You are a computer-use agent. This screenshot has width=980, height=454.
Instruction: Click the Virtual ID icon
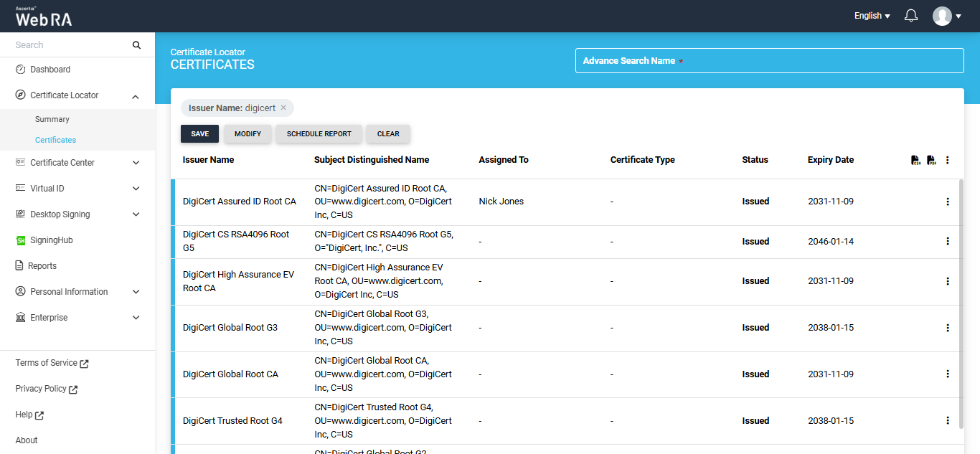pyautogui.click(x=20, y=189)
